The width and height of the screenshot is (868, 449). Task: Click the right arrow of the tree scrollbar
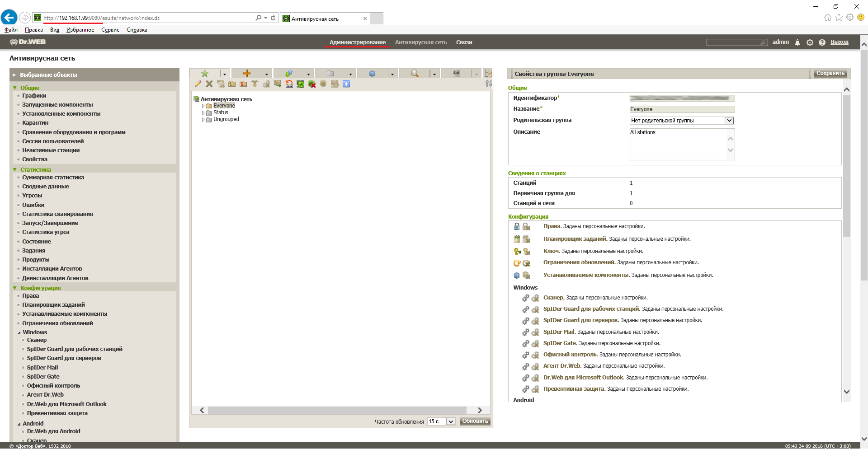click(x=480, y=410)
